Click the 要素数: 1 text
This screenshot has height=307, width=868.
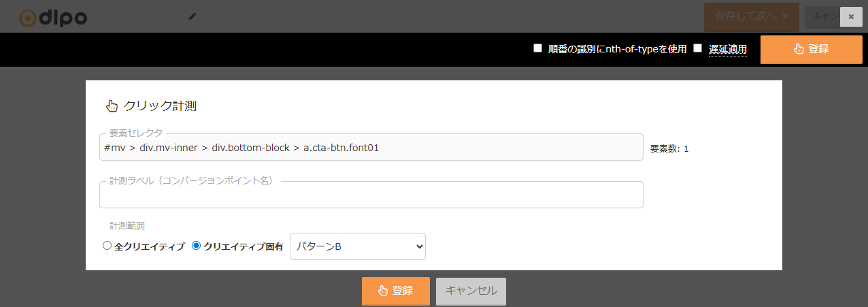(669, 148)
